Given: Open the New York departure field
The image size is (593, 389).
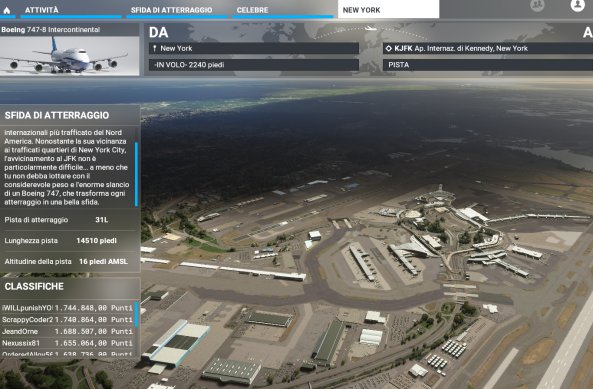Looking at the screenshot, I should [x=254, y=48].
